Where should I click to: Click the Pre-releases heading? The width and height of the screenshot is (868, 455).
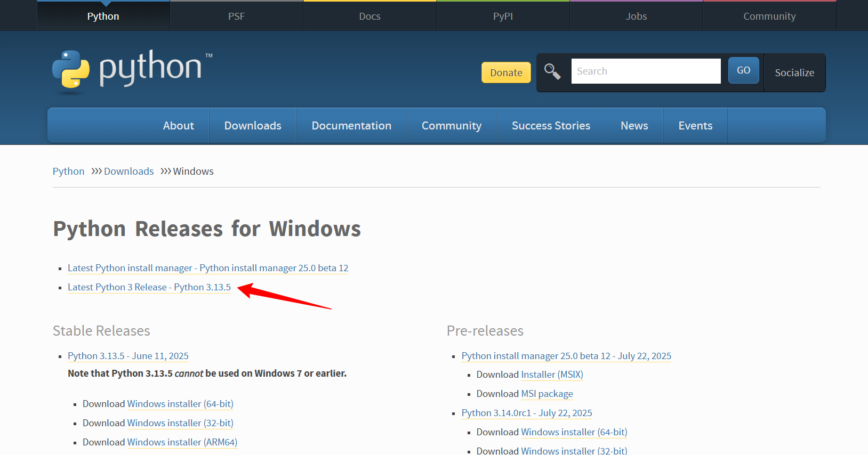(485, 331)
